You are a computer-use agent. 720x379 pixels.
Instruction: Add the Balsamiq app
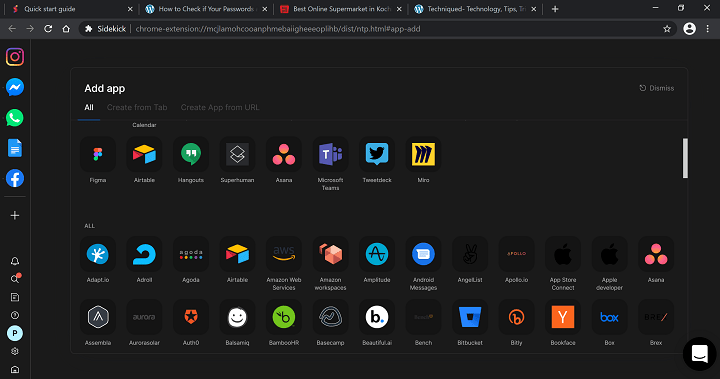click(x=237, y=317)
